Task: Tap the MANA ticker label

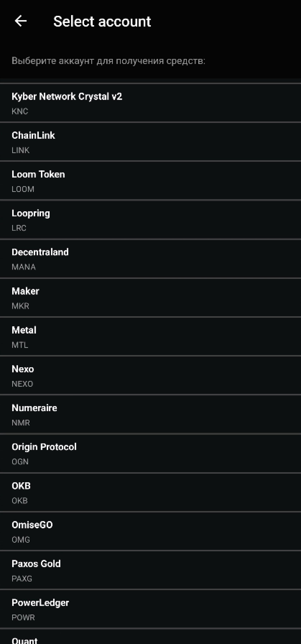Action: [x=24, y=267]
